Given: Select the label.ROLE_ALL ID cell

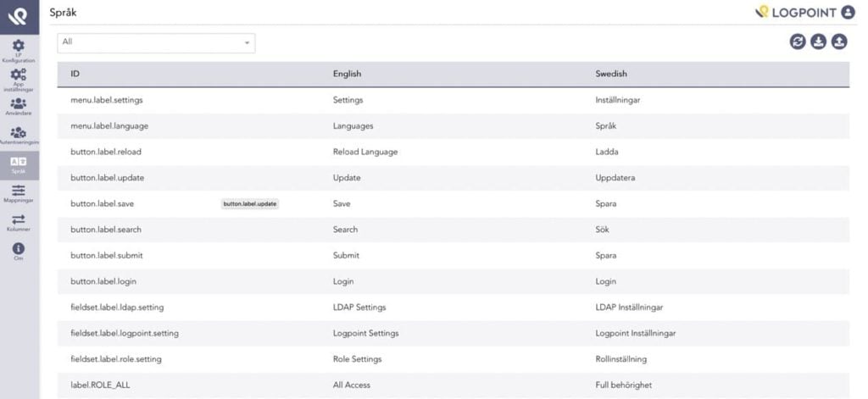Looking at the screenshot, I should pos(100,385).
